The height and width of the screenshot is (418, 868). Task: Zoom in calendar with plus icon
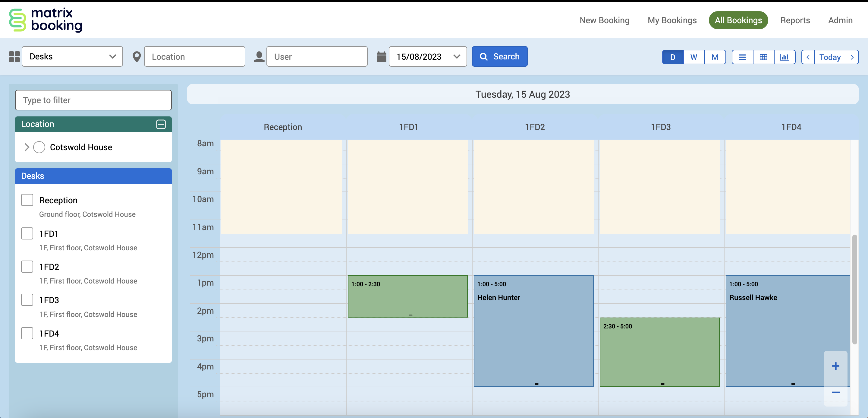tap(835, 366)
